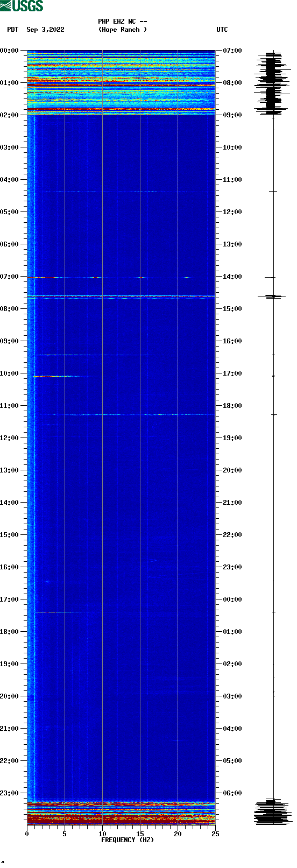Click the 'UTC' timezone label
Image resolution: width=297 pixels, height=868 pixels.
tap(222, 30)
